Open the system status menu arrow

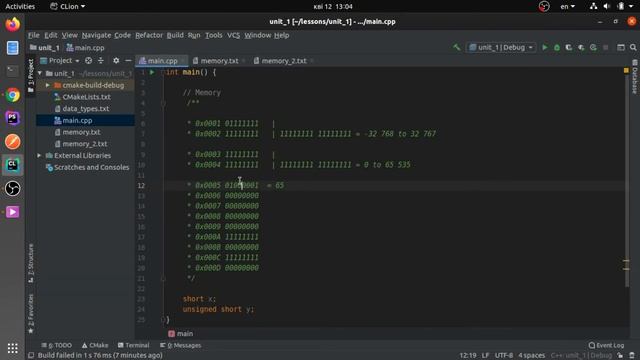point(632,7)
